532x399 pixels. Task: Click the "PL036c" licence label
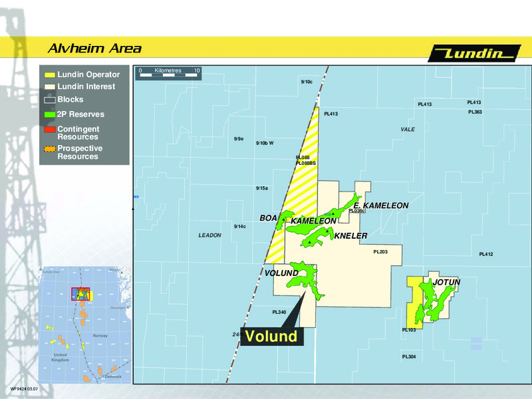coord(357,211)
